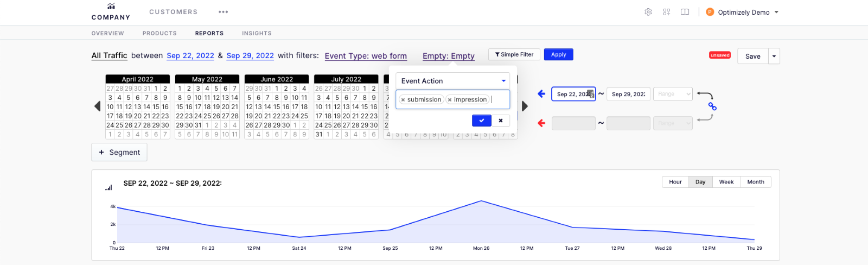Open the apps grid icon
This screenshot has width=868, height=265.
667,12
